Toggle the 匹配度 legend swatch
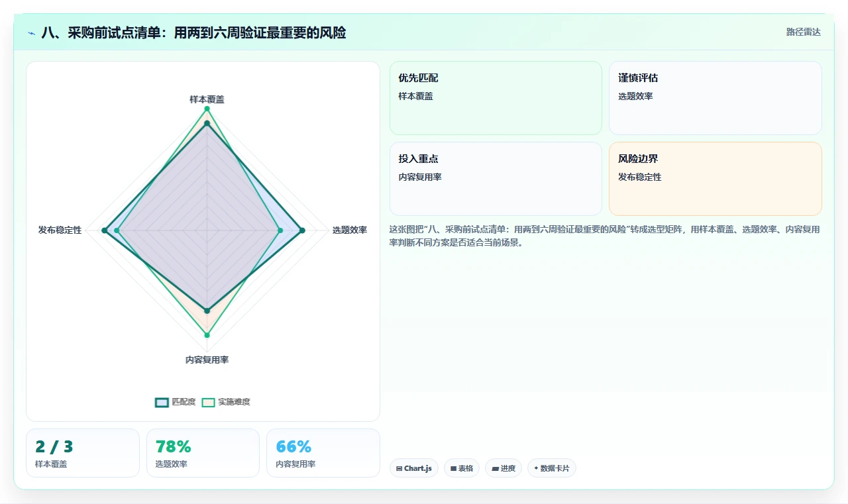848x504 pixels. 162,402
